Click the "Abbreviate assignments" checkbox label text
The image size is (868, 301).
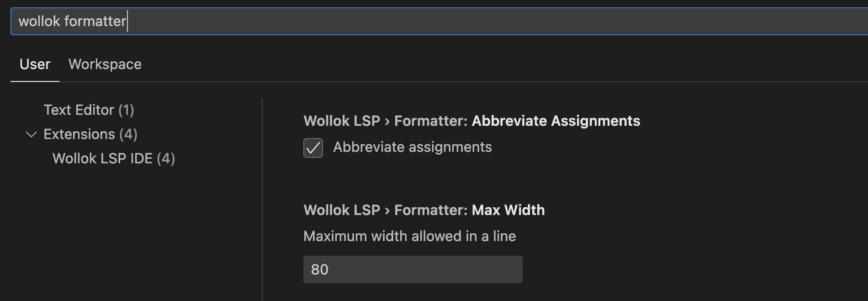click(x=412, y=147)
